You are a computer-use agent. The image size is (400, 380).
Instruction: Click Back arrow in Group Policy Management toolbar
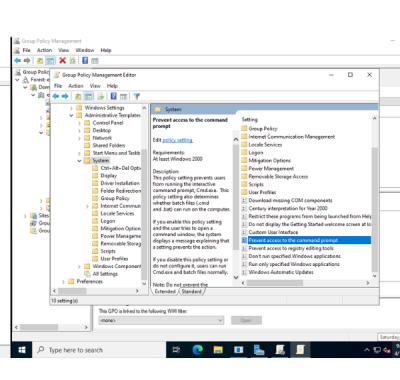tap(18, 60)
